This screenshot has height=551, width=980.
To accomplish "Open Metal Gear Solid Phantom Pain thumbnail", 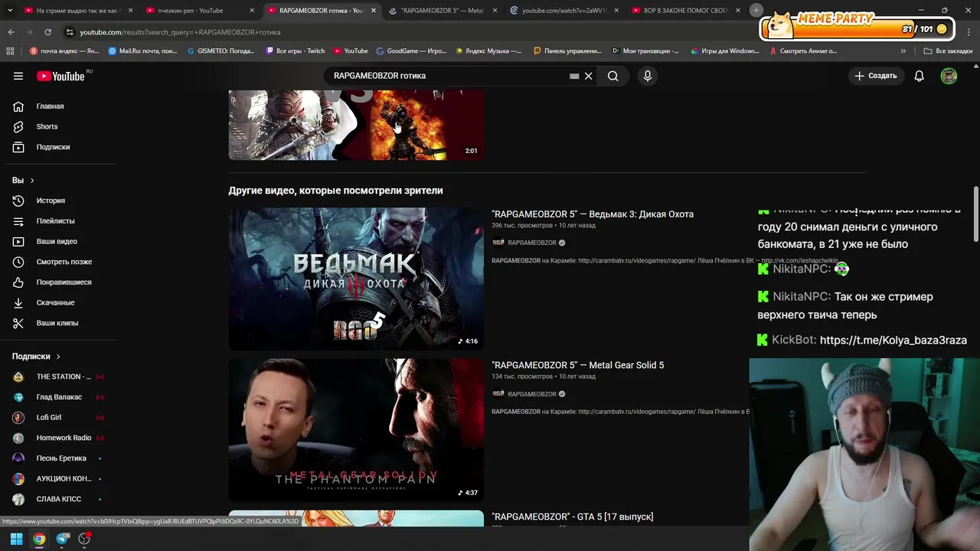I will (x=356, y=429).
